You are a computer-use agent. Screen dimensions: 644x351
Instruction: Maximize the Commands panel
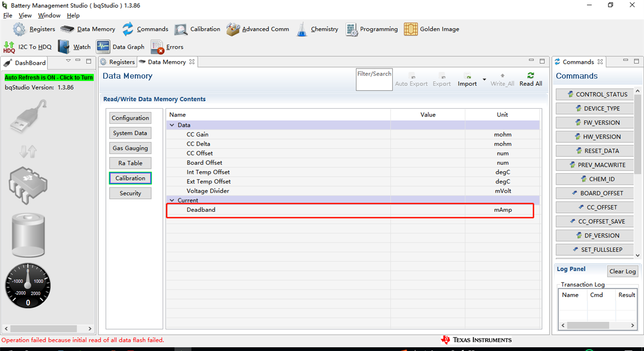[x=637, y=61]
